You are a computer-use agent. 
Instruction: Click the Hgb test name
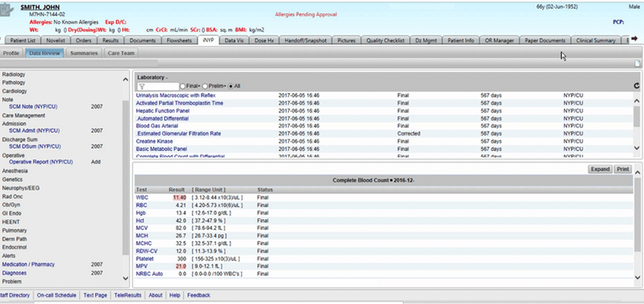pyautogui.click(x=140, y=213)
